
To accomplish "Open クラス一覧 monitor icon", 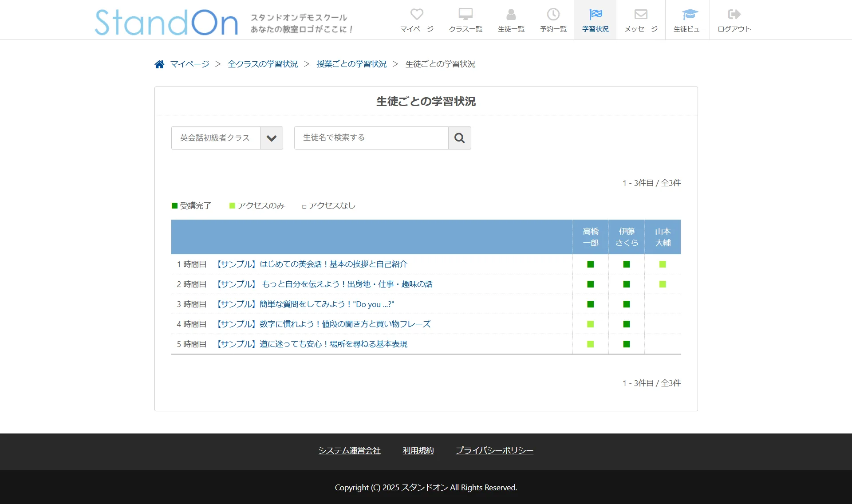I will pos(465,15).
